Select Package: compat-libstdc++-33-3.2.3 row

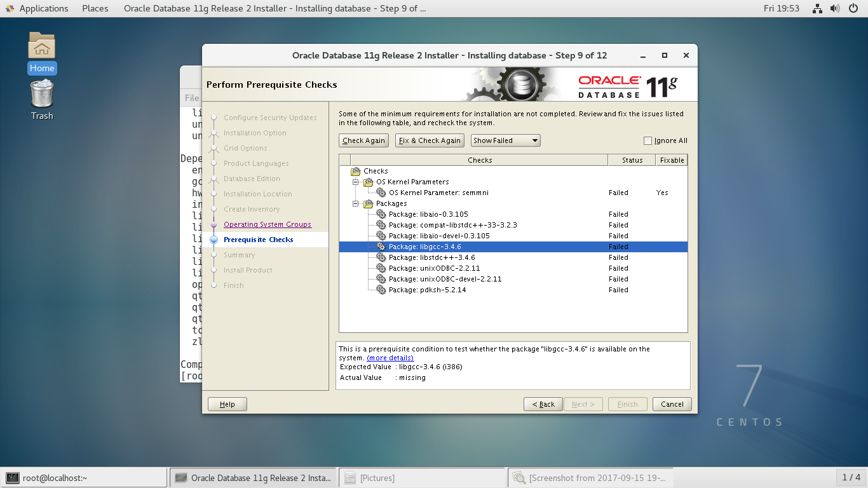(x=513, y=225)
